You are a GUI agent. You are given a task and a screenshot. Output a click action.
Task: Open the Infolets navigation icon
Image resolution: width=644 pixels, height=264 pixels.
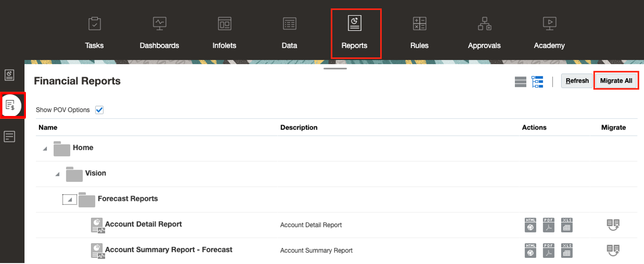pos(224,24)
